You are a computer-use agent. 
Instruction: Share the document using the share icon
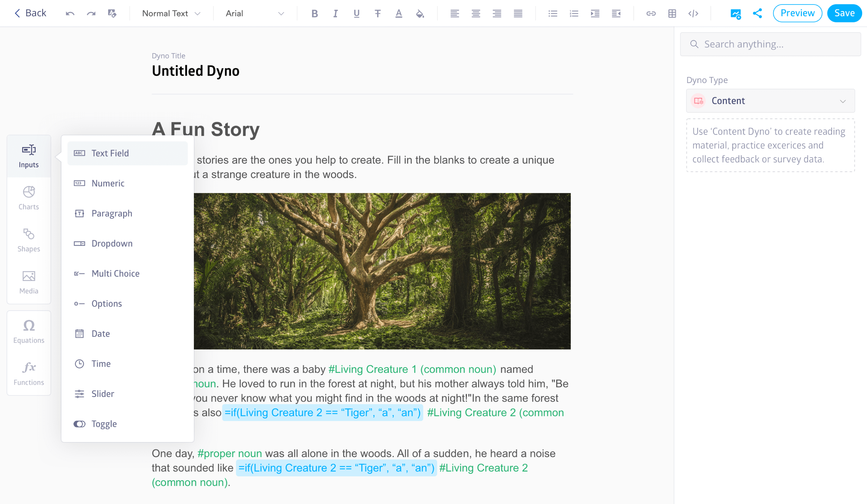[x=757, y=13]
